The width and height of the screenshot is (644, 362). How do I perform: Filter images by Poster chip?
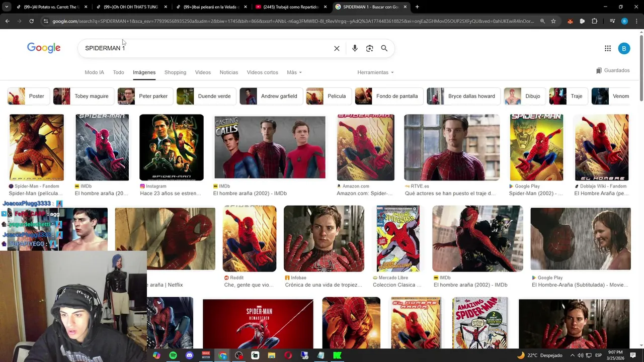(28, 96)
